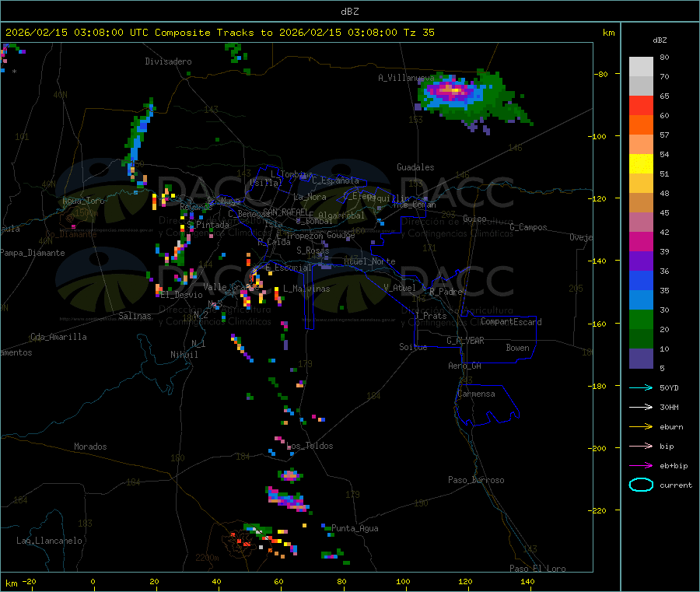The height and width of the screenshot is (592, 700).
Task: Pick the blue swatch between 36 and 35 dBZ
Action: pyautogui.click(x=641, y=280)
